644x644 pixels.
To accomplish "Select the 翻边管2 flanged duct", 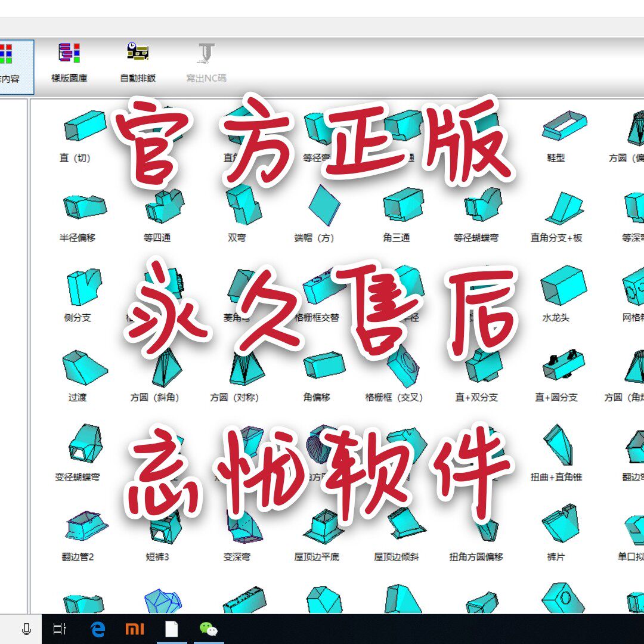I will click(86, 525).
